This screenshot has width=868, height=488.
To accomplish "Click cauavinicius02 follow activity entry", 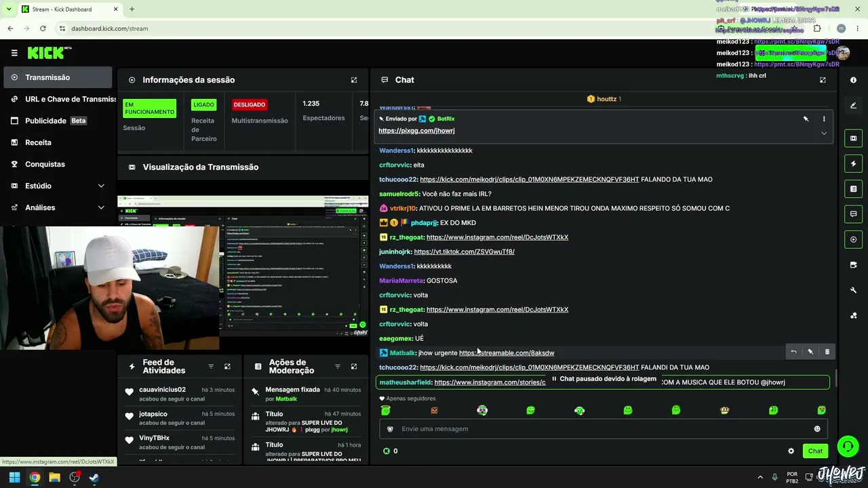I will (x=180, y=394).
